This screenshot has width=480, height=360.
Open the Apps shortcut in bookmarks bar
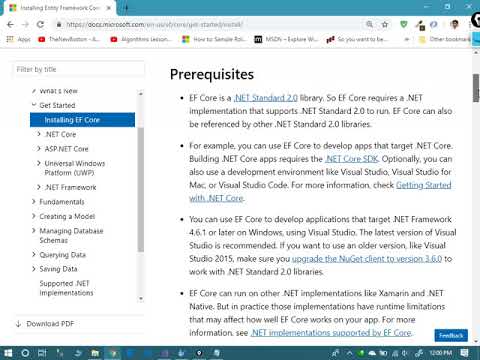19,39
